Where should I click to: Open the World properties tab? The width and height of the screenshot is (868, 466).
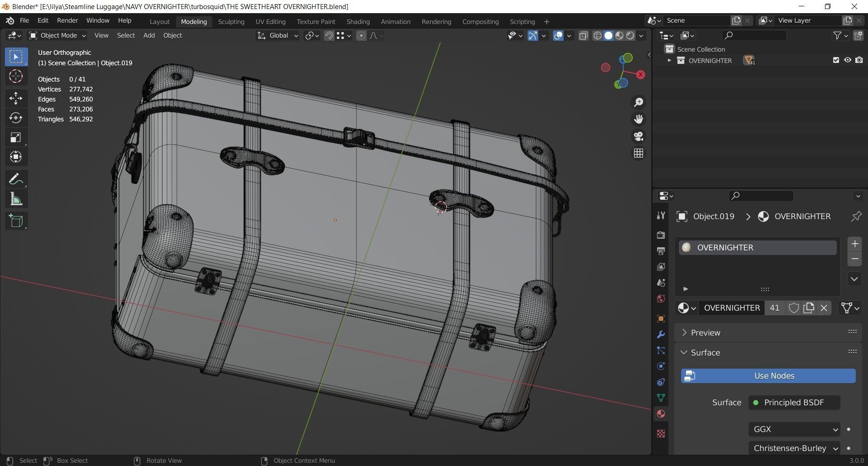pos(661,299)
